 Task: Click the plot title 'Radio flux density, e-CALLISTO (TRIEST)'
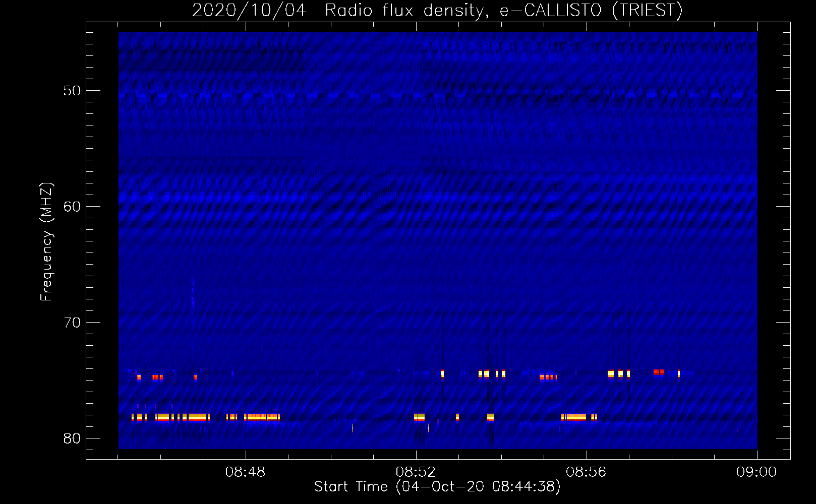(x=504, y=10)
